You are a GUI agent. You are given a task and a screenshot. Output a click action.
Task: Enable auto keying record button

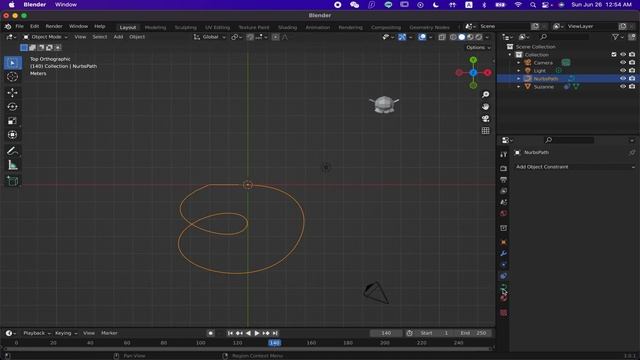pyautogui.click(x=211, y=333)
